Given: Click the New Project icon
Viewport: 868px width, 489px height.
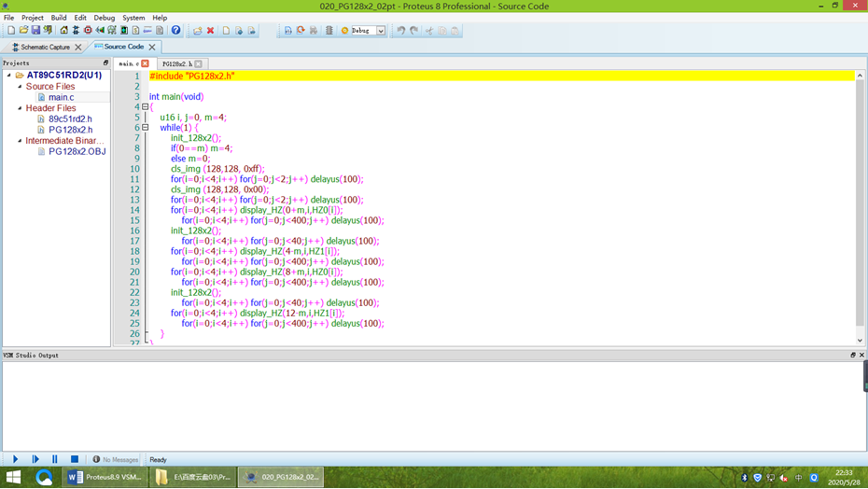Looking at the screenshot, I should point(11,31).
